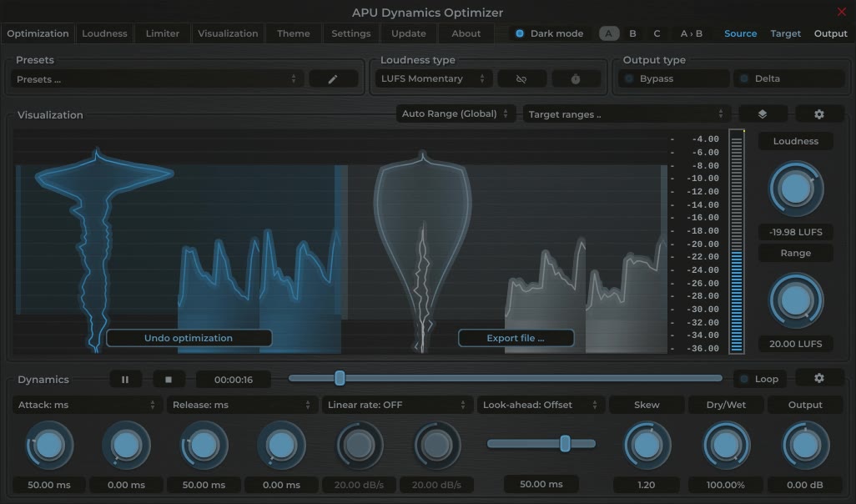Click the Undo optimization button

189,338
